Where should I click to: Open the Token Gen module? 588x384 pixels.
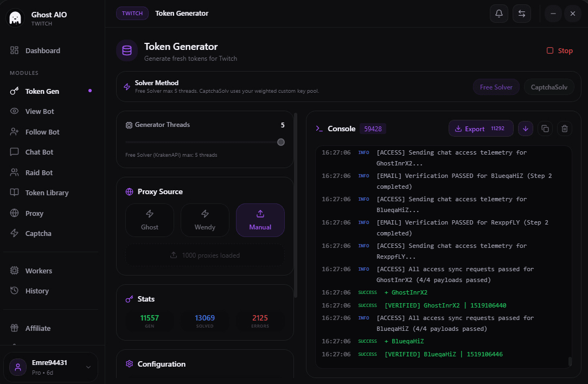[50, 91]
